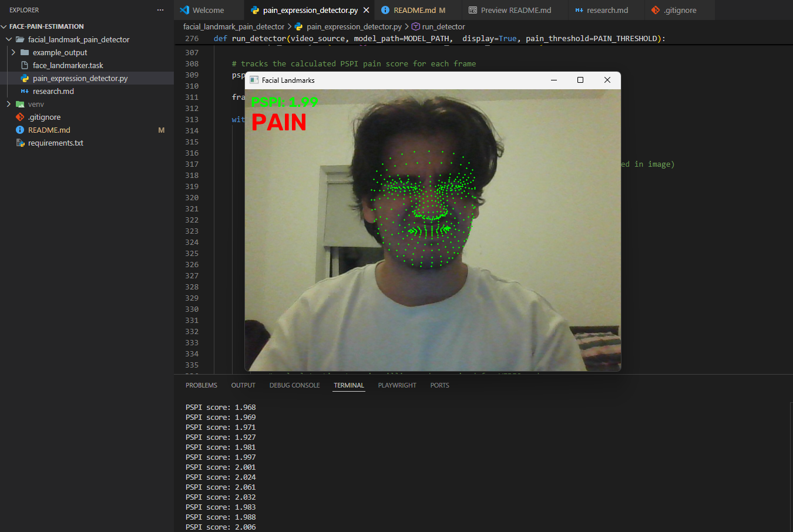Click pain_expression_detector.py breadcrumb segment

(x=354, y=26)
